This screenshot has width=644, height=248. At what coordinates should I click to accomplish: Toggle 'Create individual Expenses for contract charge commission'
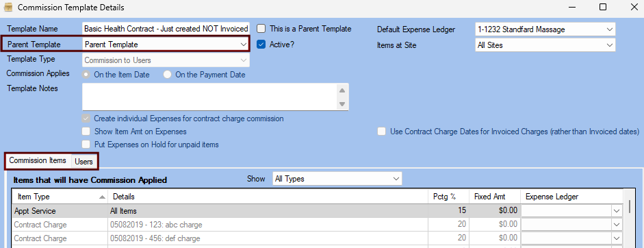point(86,119)
